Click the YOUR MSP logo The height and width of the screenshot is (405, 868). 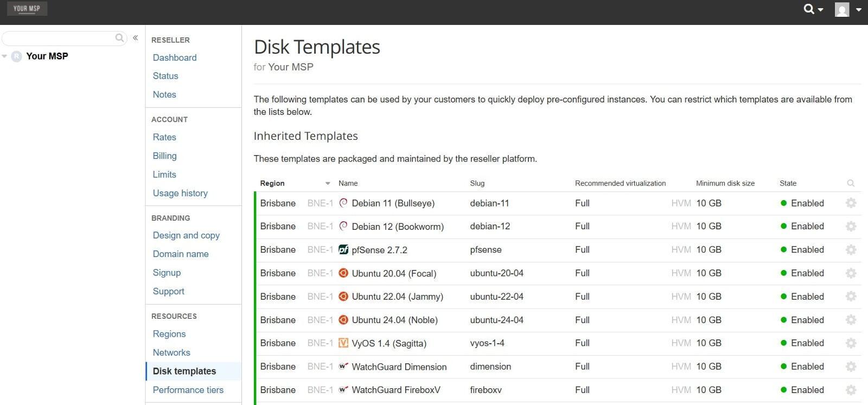pos(27,9)
